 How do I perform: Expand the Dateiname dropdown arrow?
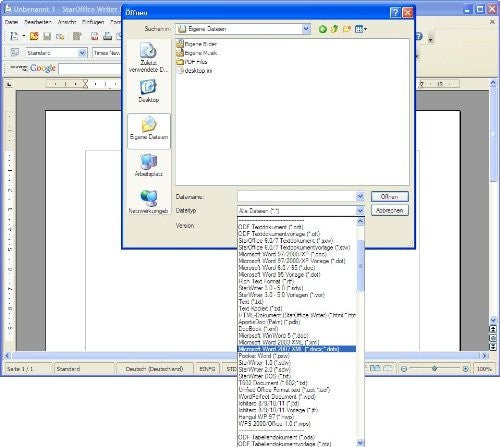click(360, 197)
